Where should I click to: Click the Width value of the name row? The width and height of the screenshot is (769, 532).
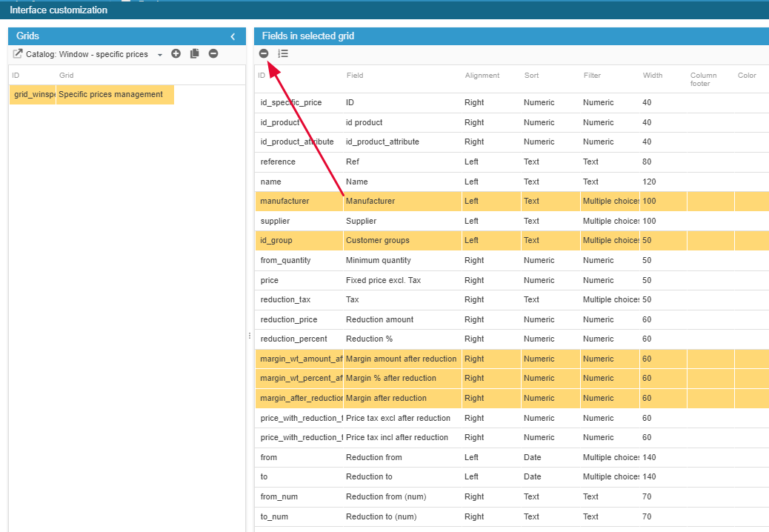649,182
